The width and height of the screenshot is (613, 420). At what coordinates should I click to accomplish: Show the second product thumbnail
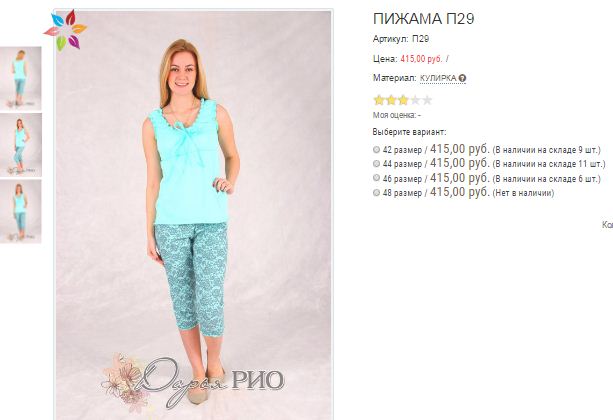click(x=20, y=145)
